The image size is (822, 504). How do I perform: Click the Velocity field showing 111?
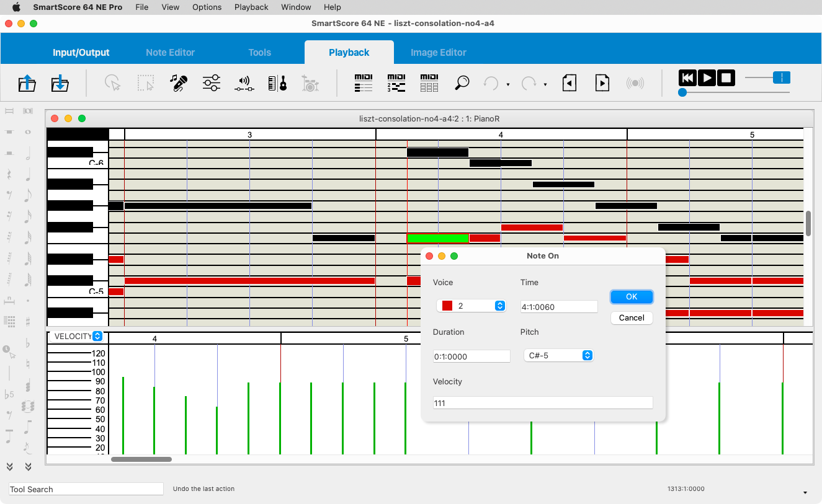[x=543, y=403]
